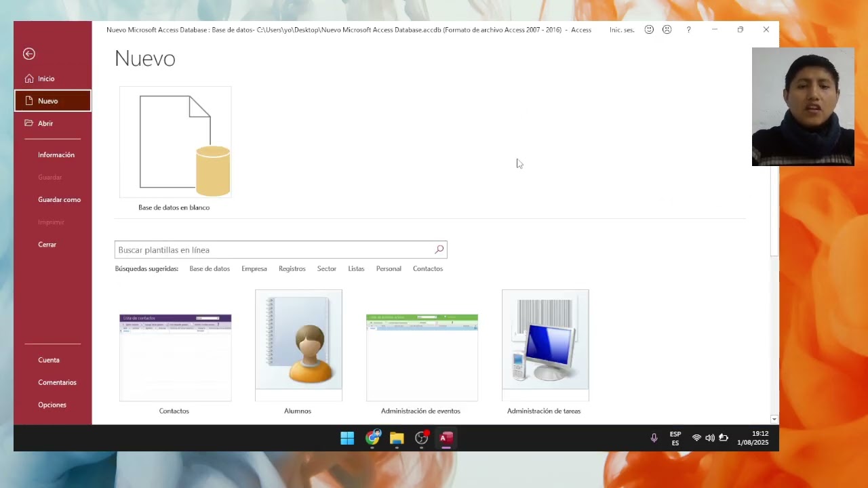868x488 pixels.
Task: Open the Contactos template thumbnail
Action: point(176,357)
